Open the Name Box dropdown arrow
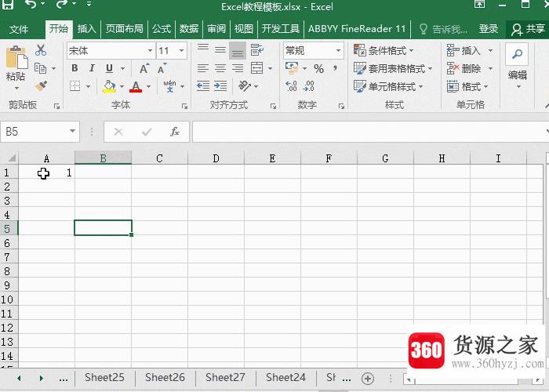The height and width of the screenshot is (392, 549). tap(72, 131)
